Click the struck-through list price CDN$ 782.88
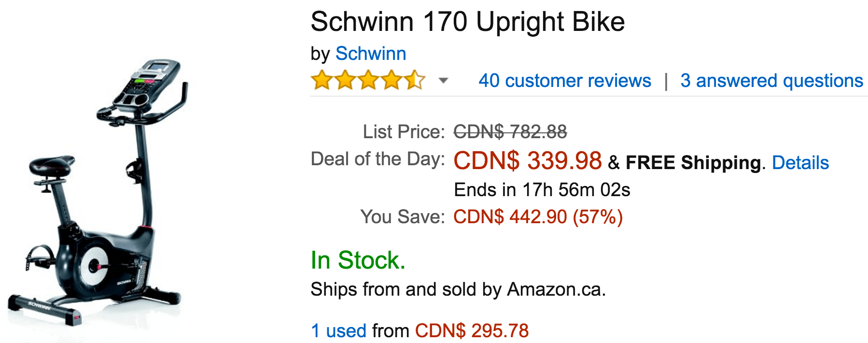The image size is (868, 343). point(510,131)
